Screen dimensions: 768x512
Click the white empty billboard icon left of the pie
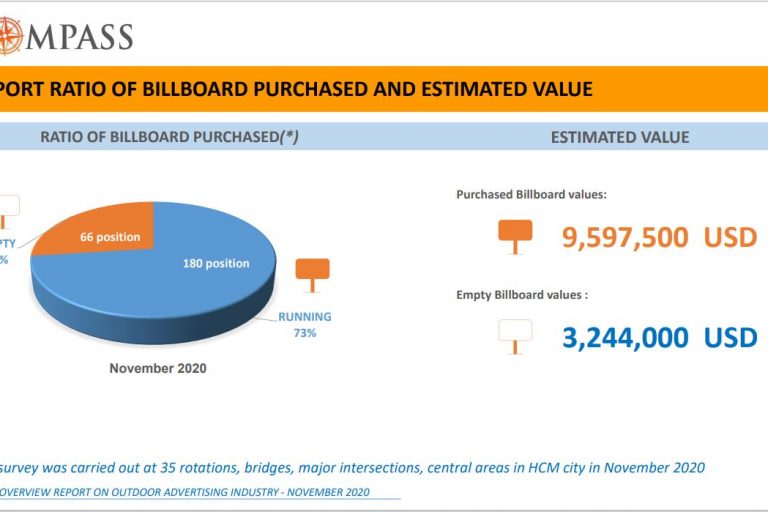coord(8,206)
